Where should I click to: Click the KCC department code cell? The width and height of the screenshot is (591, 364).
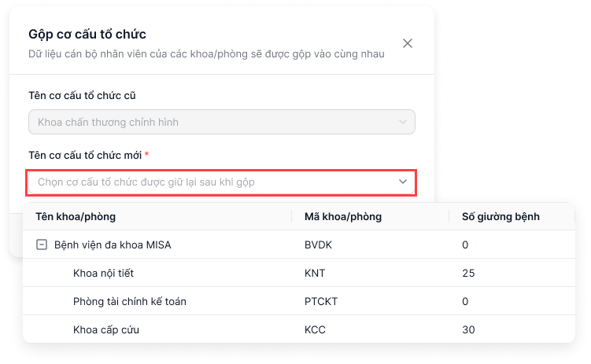(x=315, y=329)
